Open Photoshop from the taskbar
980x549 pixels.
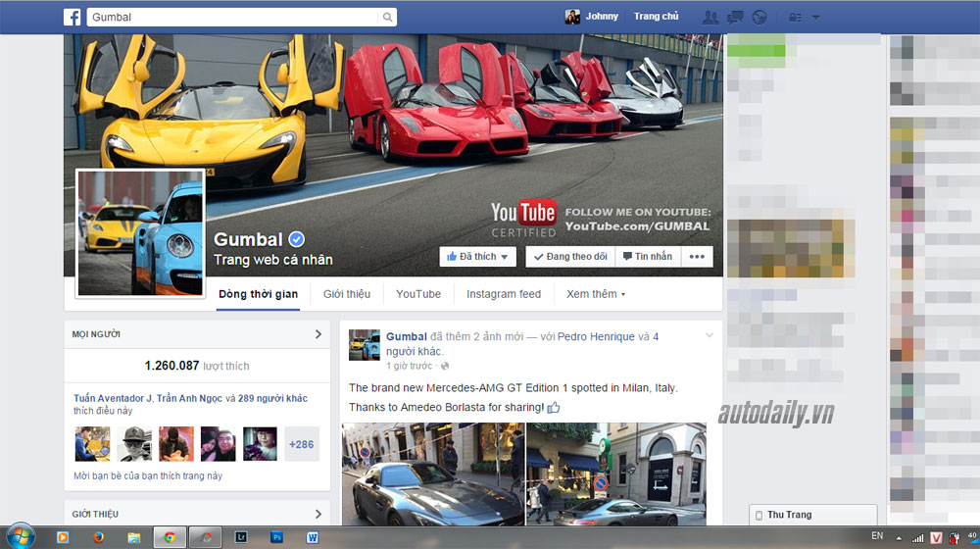pyautogui.click(x=277, y=537)
